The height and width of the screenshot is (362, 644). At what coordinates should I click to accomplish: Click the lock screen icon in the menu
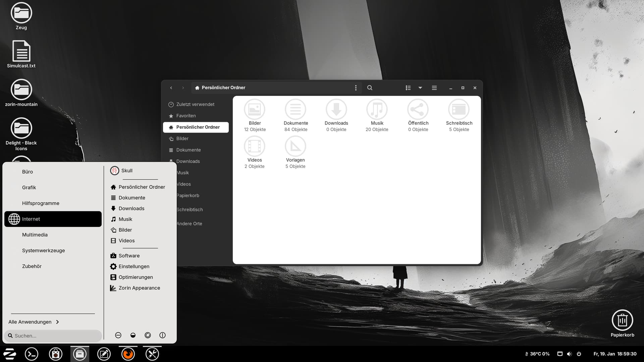click(133, 335)
